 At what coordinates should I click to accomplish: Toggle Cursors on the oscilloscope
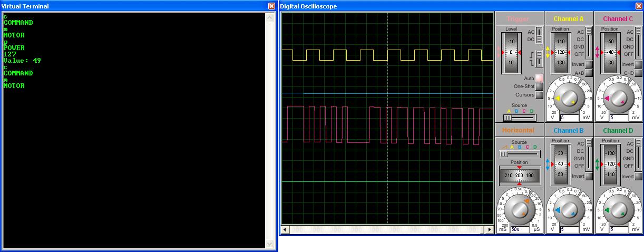(539, 95)
